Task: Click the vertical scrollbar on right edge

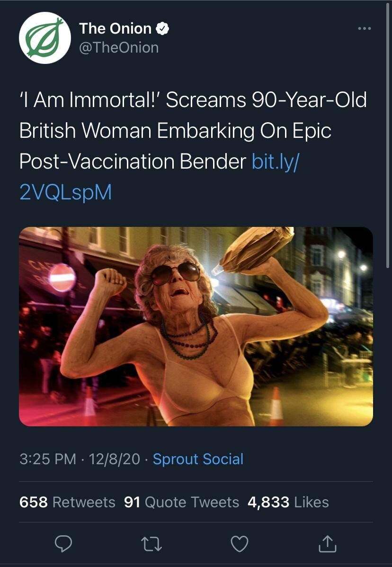Action: click(x=388, y=142)
